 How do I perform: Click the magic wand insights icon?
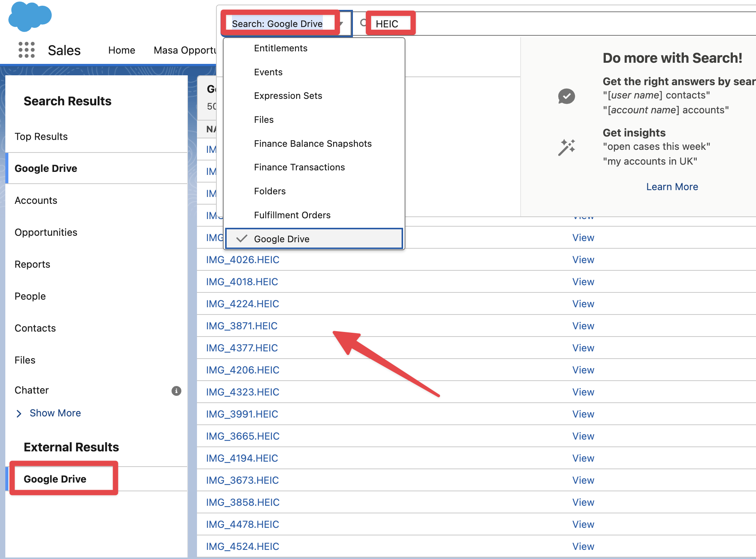(x=566, y=148)
